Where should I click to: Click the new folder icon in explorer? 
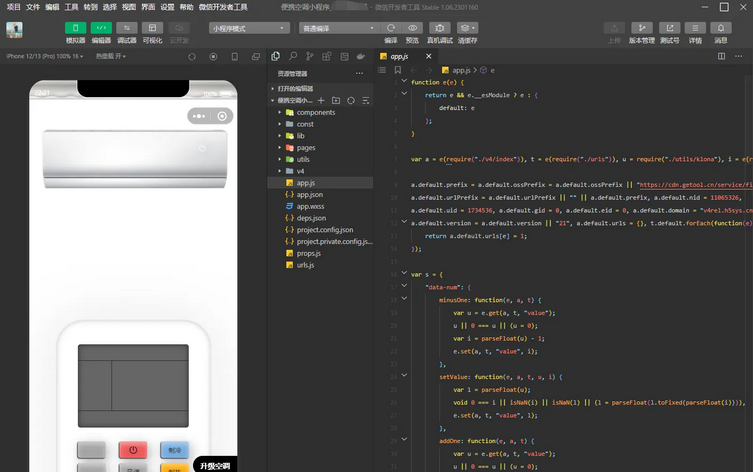pyautogui.click(x=336, y=101)
